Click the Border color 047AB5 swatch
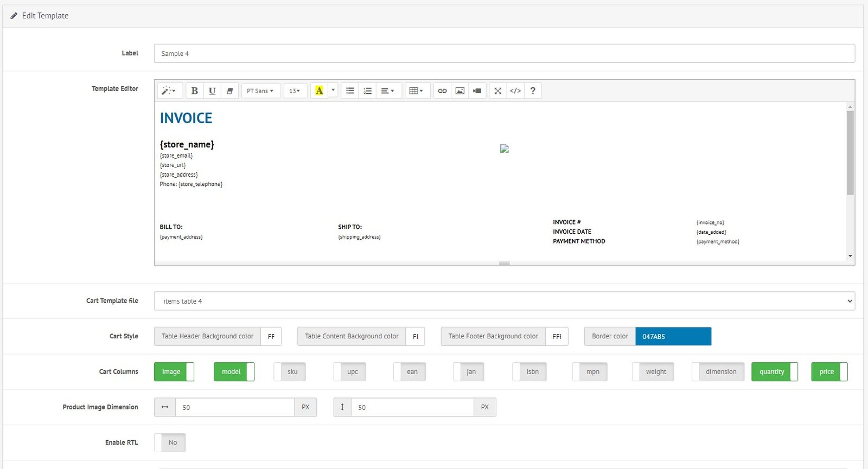This screenshot has height=469, width=868. [673, 336]
